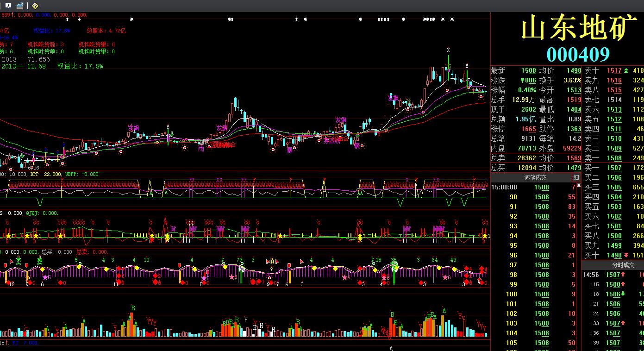This screenshot has height=351, width=644.
Task: Click the stock name 山东地矿
Action: point(579,29)
